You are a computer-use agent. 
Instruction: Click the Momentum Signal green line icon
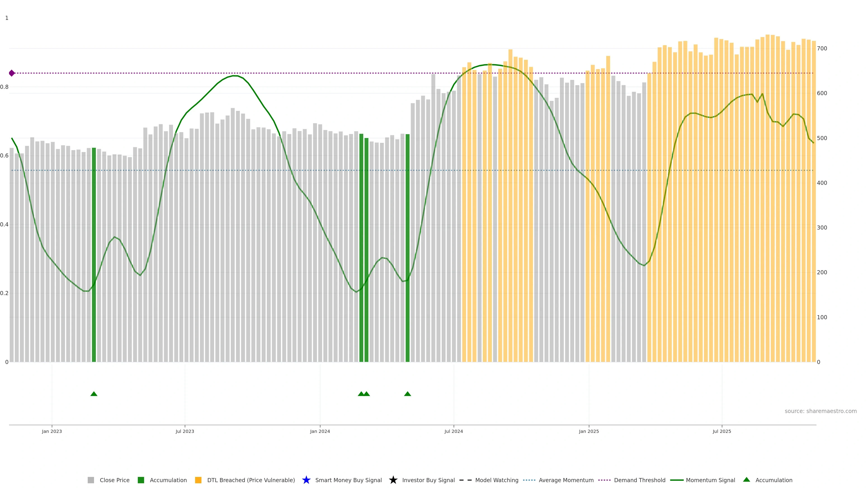coord(677,480)
